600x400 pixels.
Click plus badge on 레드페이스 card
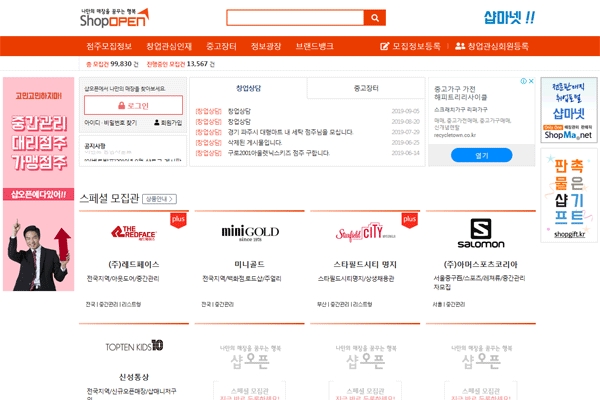(178, 220)
